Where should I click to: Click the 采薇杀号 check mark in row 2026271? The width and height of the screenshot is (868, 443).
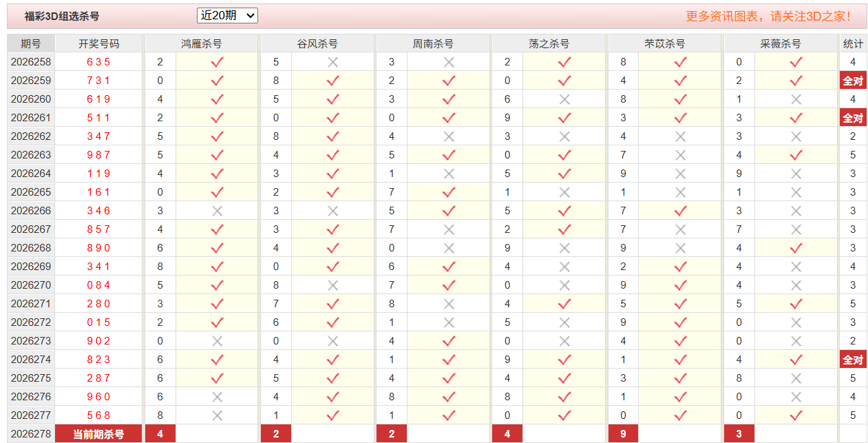pos(796,304)
